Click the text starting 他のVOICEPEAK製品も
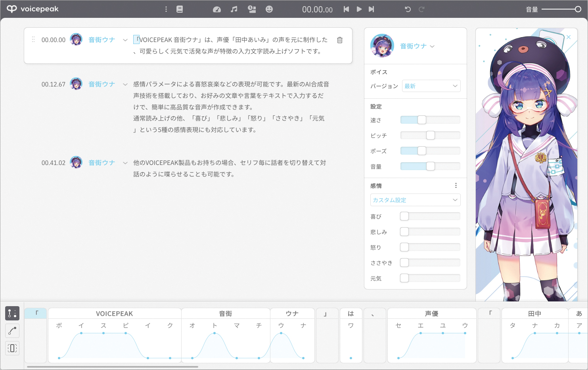 [230, 168]
